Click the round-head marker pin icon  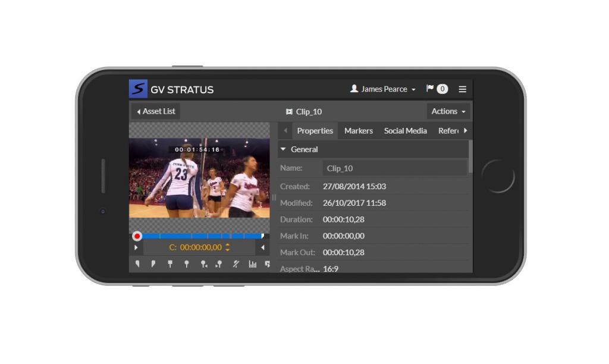(x=187, y=264)
